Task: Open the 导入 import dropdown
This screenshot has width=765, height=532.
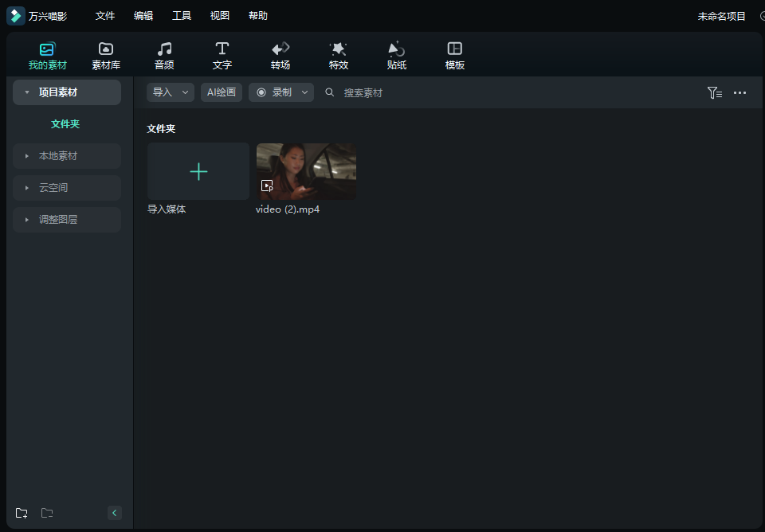Action: tap(170, 92)
